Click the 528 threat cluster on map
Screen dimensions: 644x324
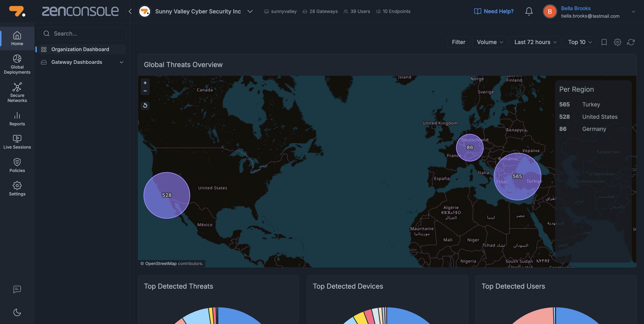pos(167,195)
